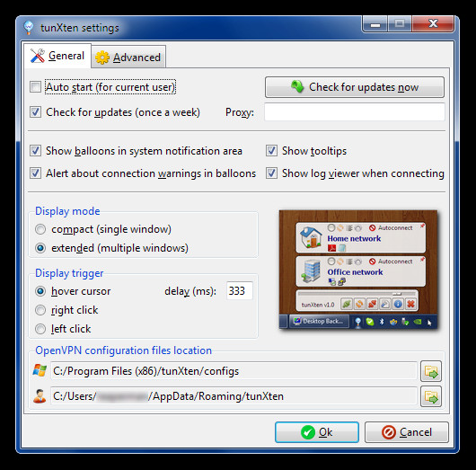
Task: Click the C:/Program Files (x86)/tunXten/configs path field
Action: coord(234,371)
